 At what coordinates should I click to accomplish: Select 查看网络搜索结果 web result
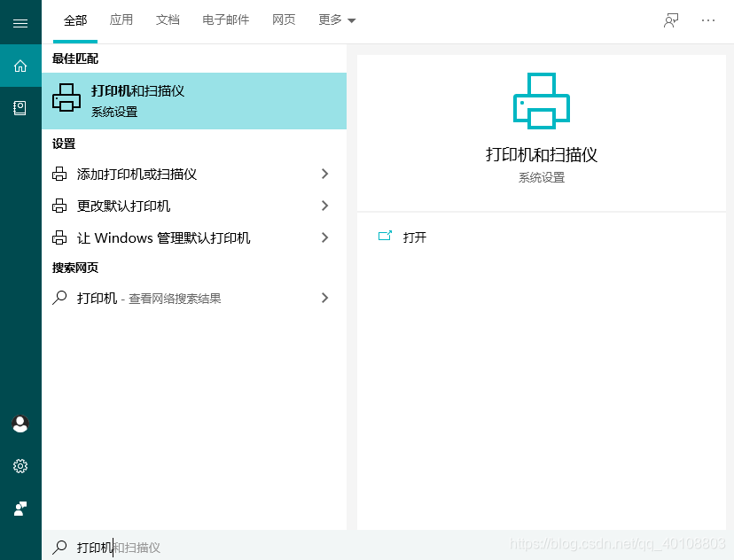point(194,298)
